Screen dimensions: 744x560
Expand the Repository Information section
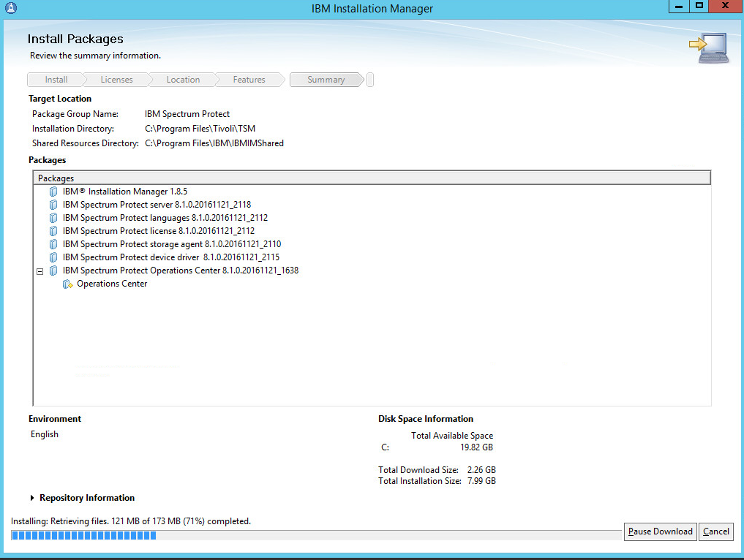33,498
